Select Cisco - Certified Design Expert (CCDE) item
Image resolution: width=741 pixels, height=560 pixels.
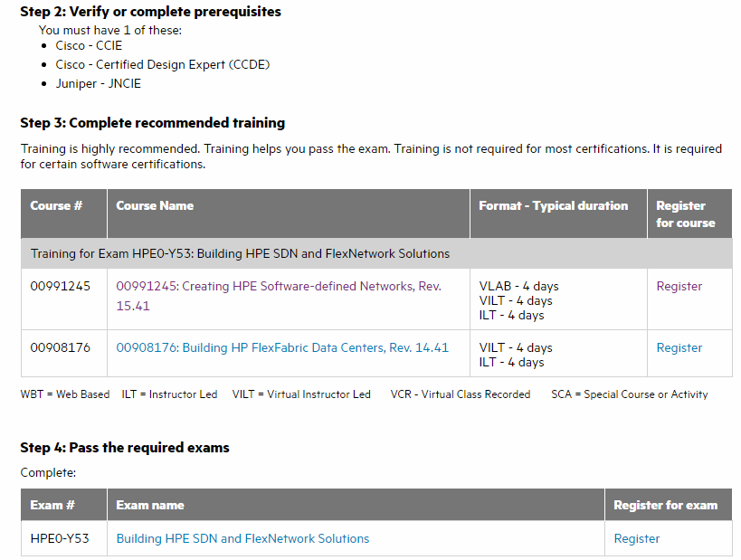(163, 65)
